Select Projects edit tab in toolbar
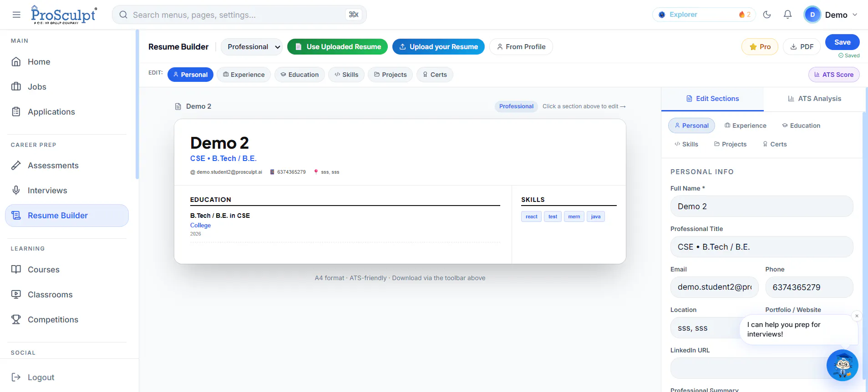Viewport: 868px width, 392px height. [x=390, y=75]
